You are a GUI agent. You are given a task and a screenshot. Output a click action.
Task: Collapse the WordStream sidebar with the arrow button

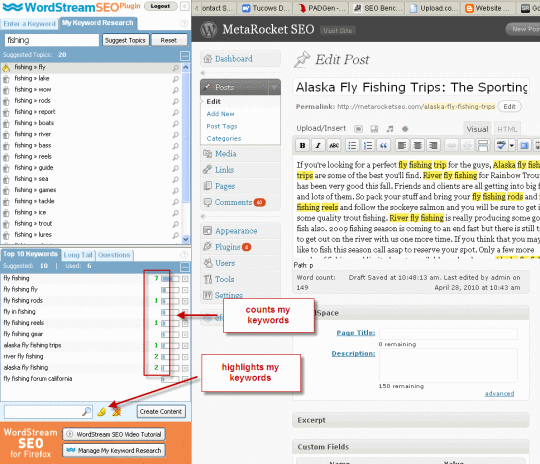(185, 6)
